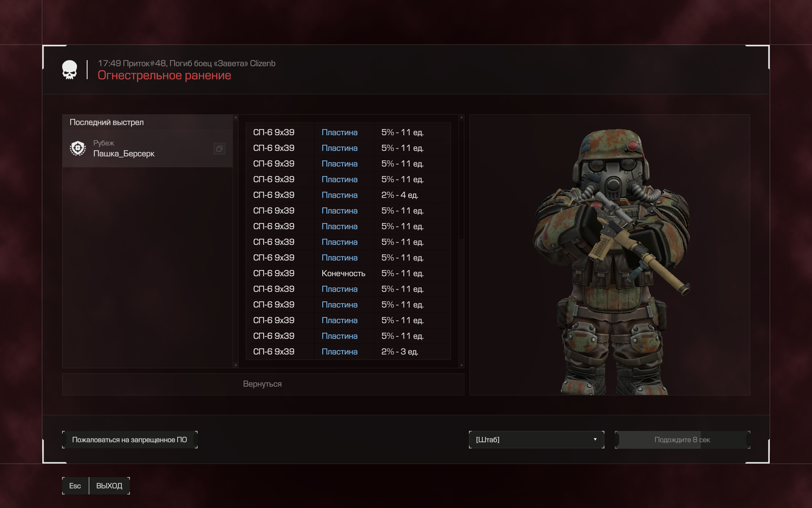Click the 2% - 3 ед. damage value
This screenshot has height=508, width=812.
[400, 352]
